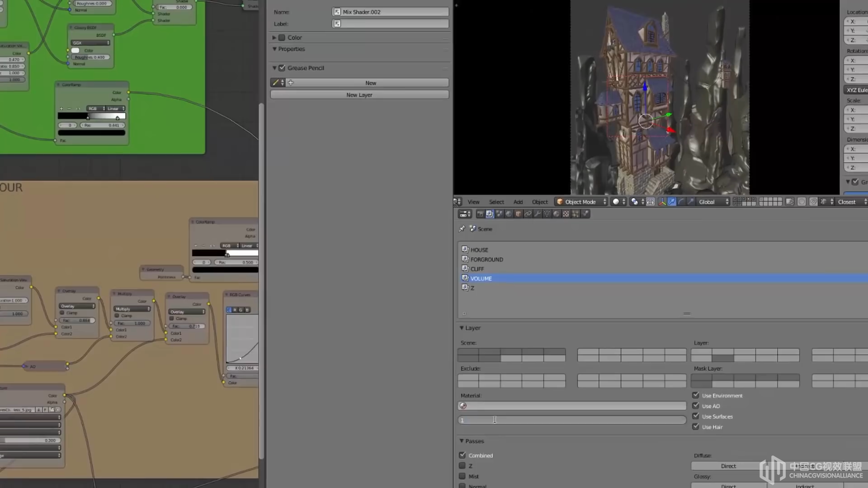Select the scale manipulator icon
Image resolution: width=868 pixels, height=488 pixels.
point(690,202)
